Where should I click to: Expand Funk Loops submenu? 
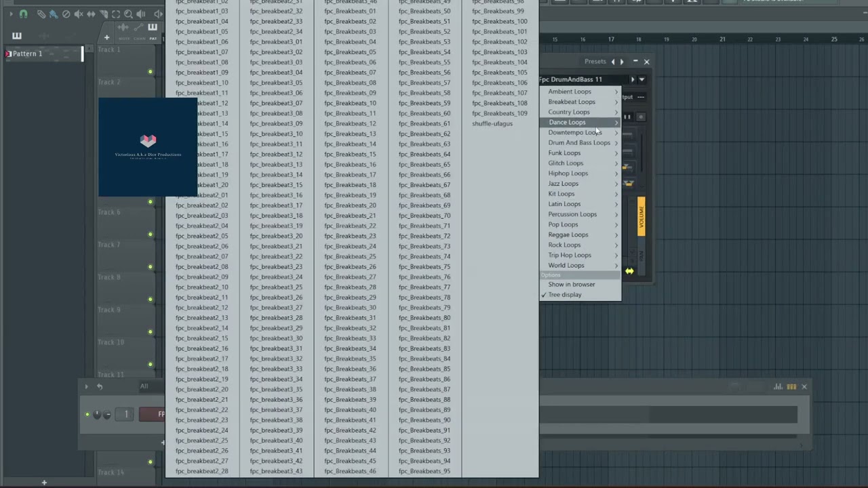pos(580,152)
